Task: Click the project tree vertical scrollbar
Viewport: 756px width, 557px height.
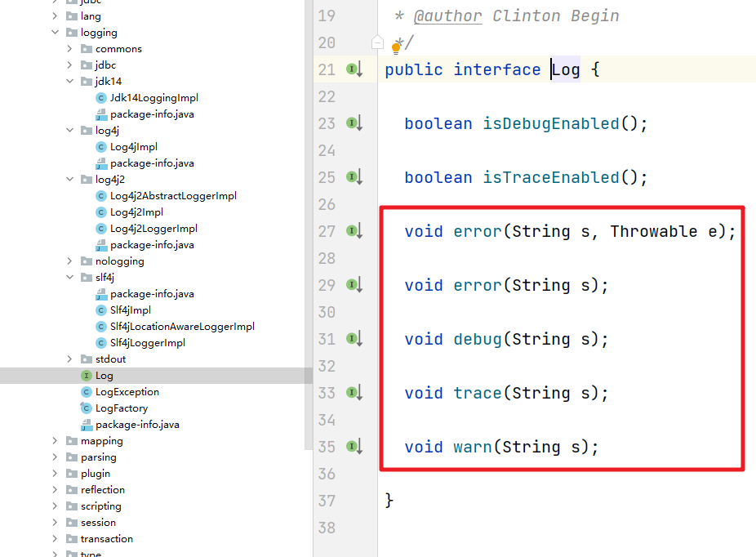Action: click(x=309, y=225)
